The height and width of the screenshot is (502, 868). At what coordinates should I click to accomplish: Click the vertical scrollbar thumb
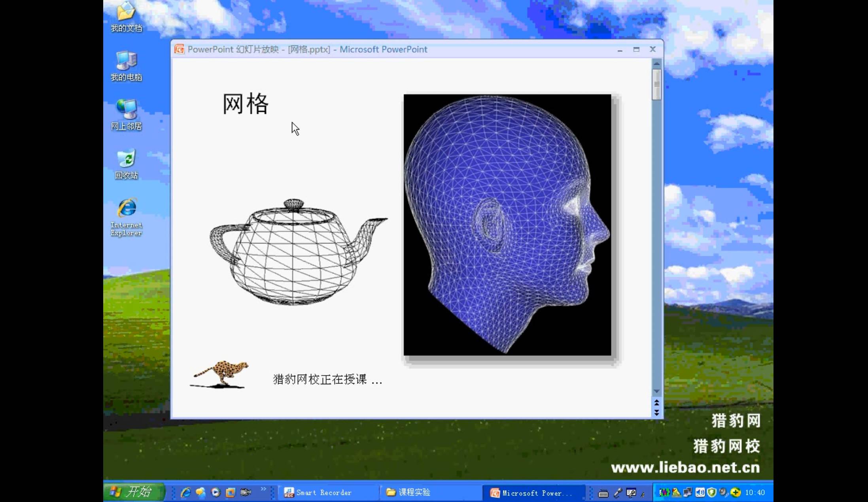click(656, 84)
